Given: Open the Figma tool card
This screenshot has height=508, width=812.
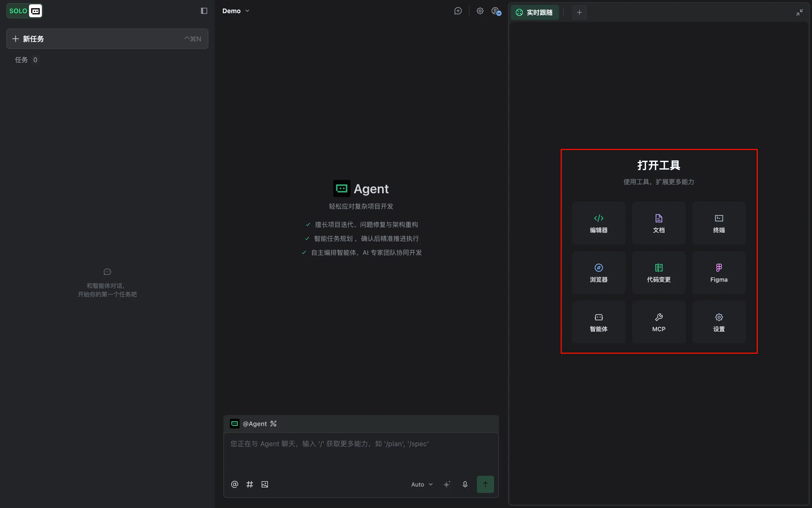Looking at the screenshot, I should point(719,273).
